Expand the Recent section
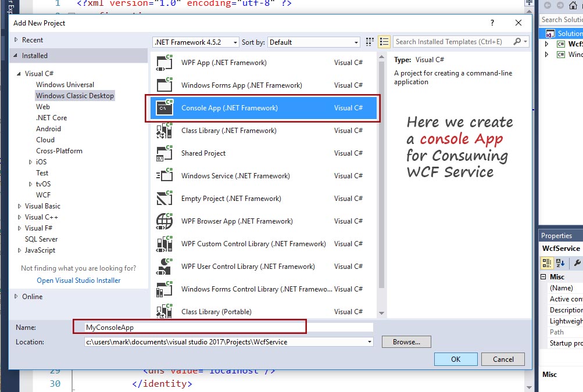 coord(16,39)
